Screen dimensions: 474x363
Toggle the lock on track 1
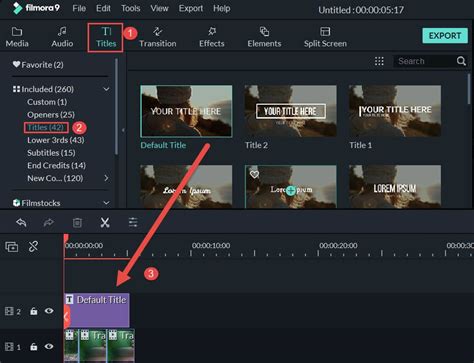34,347
